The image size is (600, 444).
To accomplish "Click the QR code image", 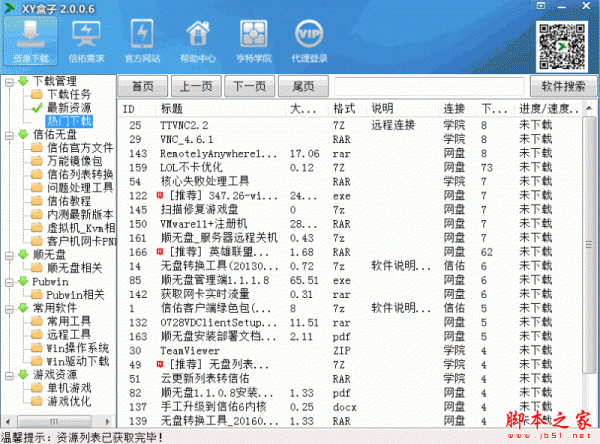I will [x=562, y=47].
